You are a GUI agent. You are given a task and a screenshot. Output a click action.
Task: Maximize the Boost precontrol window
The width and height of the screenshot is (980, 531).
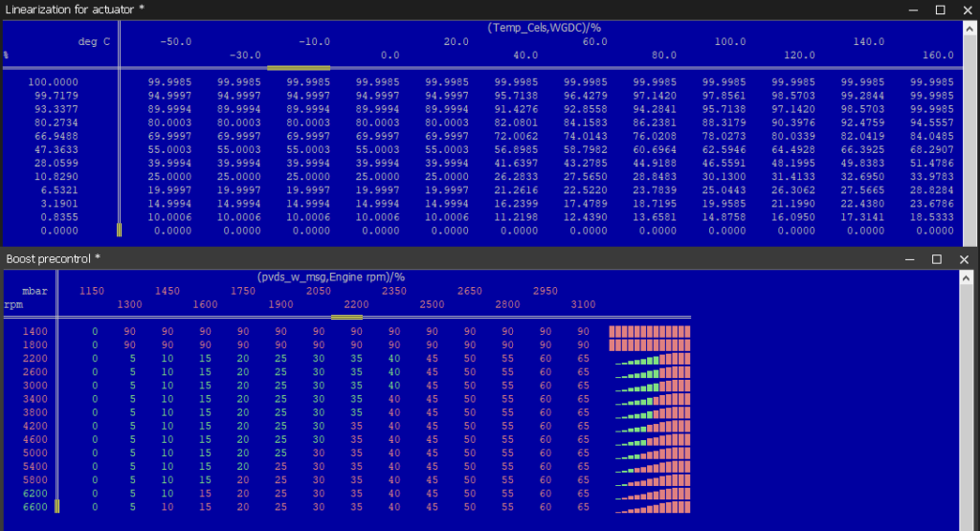[936, 259]
